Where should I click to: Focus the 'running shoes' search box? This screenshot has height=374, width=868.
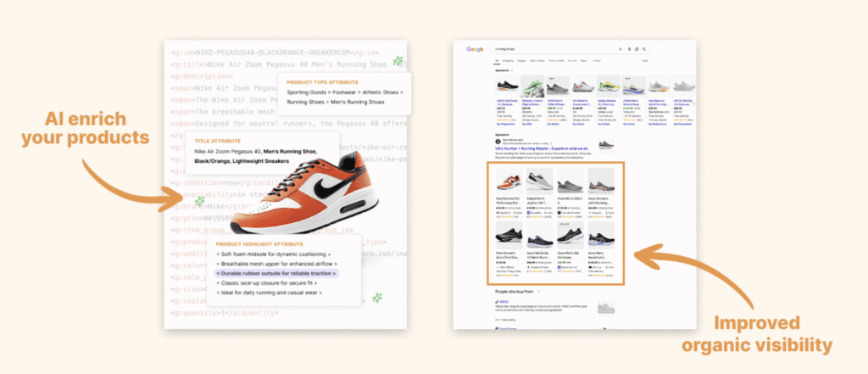(x=570, y=49)
